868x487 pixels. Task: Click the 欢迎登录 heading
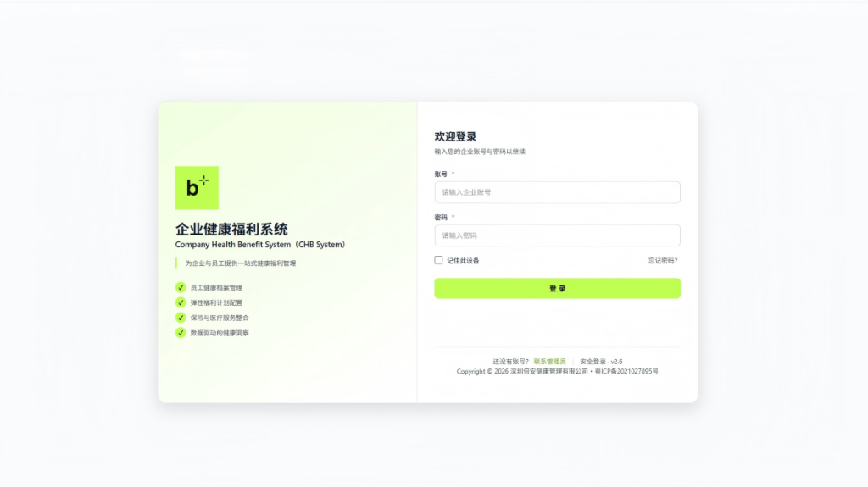pyautogui.click(x=455, y=136)
